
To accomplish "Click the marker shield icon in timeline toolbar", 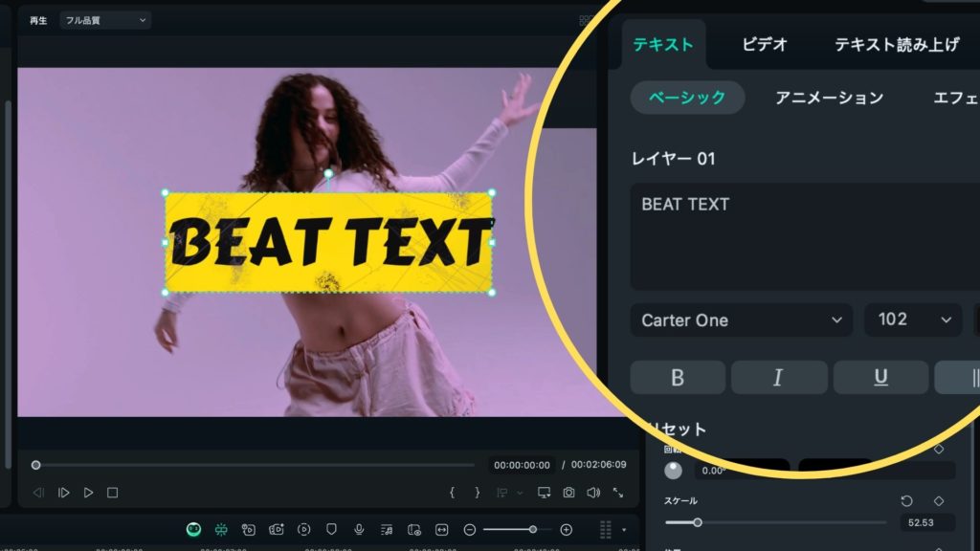I will 331,529.
